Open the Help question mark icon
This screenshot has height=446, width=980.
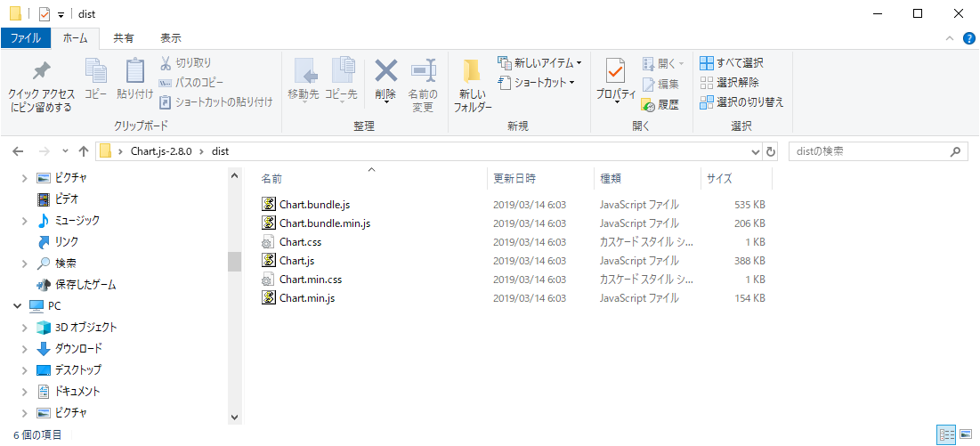pos(968,38)
